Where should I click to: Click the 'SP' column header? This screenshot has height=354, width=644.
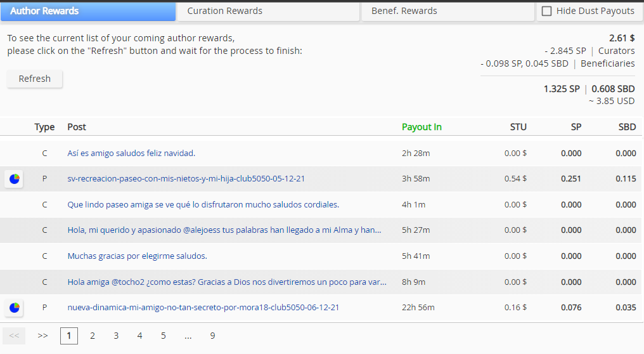coord(576,127)
